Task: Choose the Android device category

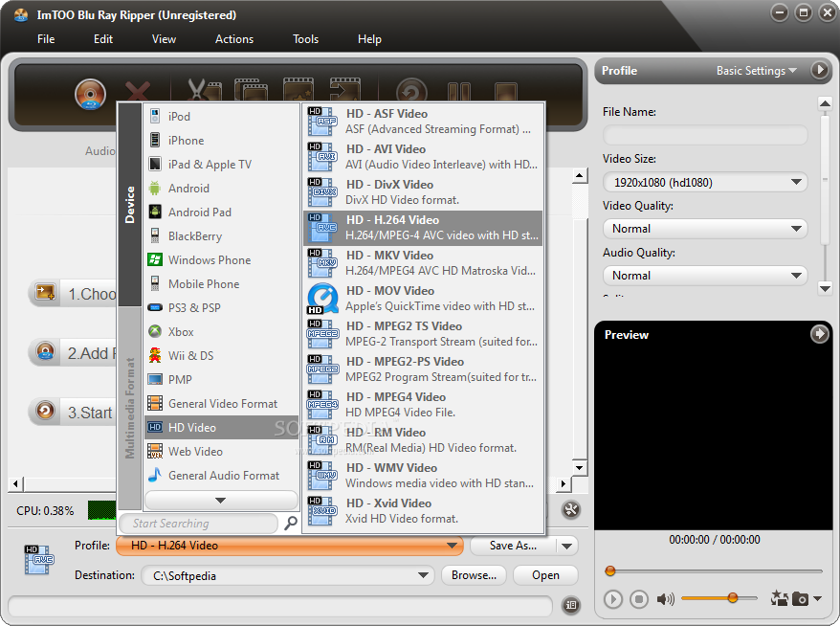Action: [221, 189]
